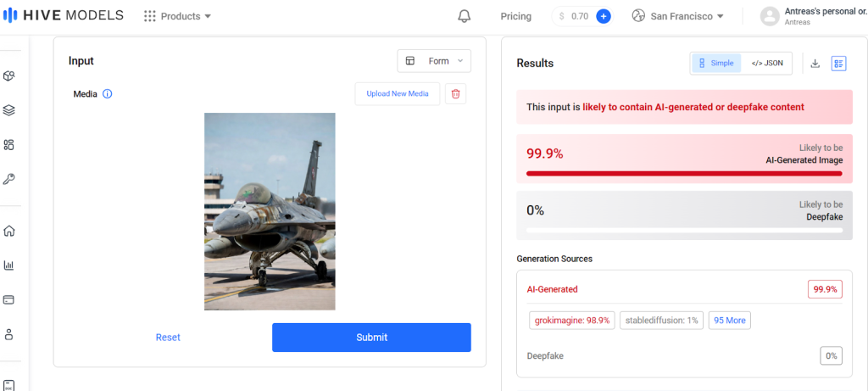Download the results using the download icon
The width and height of the screenshot is (868, 391).
(815, 64)
